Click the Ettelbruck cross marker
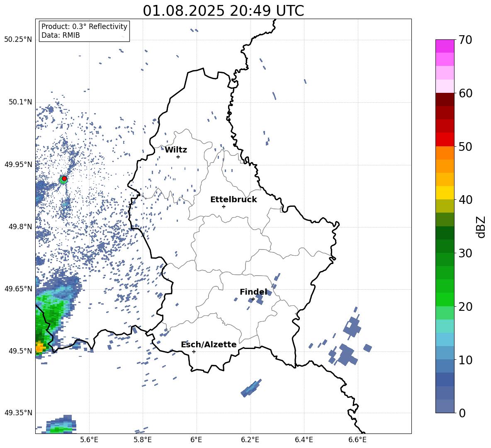 224,206
